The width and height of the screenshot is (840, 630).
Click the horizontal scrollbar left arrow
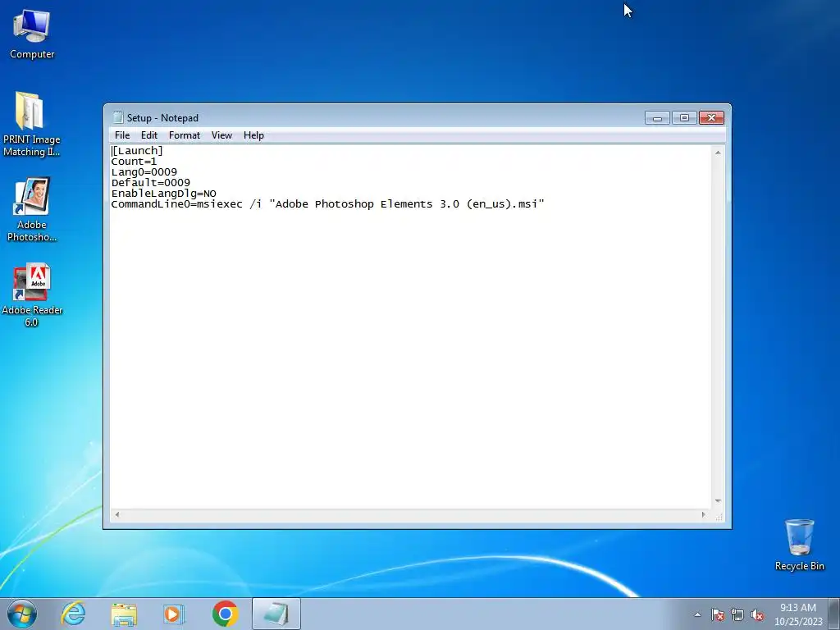click(x=116, y=515)
